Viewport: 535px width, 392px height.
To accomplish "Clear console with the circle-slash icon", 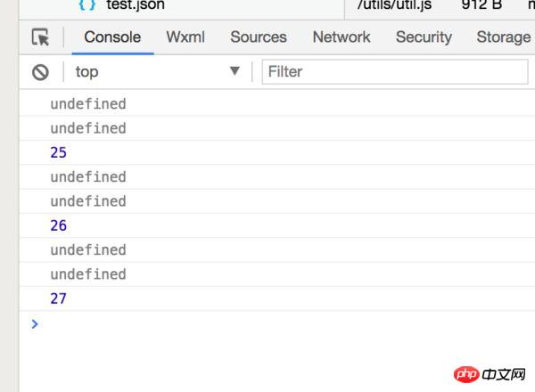I will click(x=40, y=72).
